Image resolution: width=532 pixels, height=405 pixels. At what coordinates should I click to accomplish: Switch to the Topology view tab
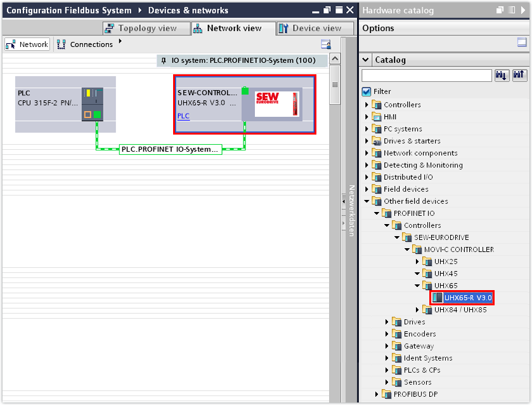coord(146,29)
